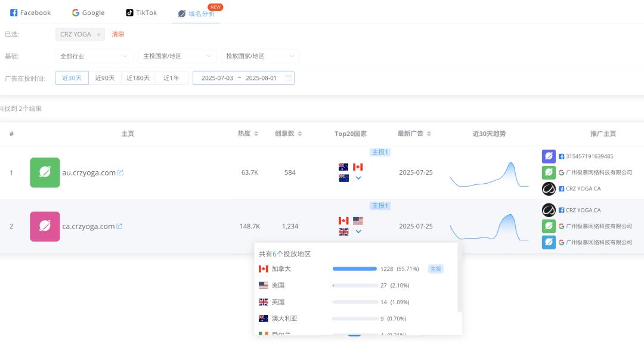Click the 1,234 creatives count

290,226
